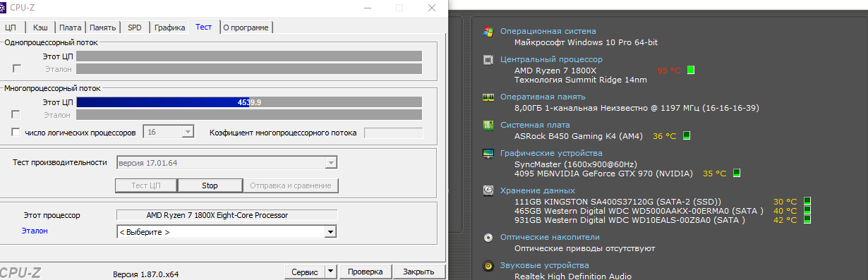Open the Операционная система section in Speccy

[548, 31]
